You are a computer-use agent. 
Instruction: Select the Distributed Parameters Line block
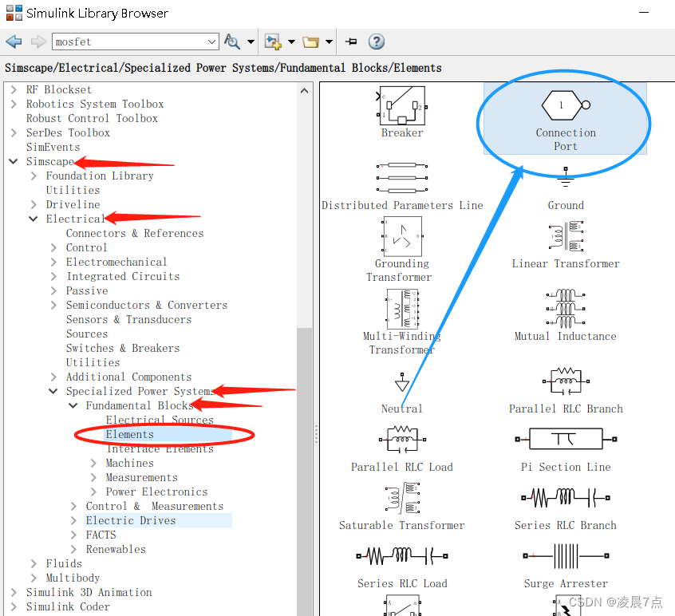pos(402,177)
